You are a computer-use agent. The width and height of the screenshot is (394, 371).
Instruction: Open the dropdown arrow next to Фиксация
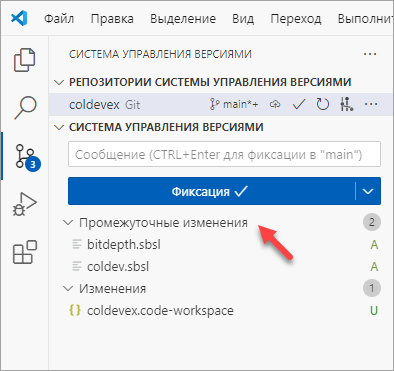[368, 191]
